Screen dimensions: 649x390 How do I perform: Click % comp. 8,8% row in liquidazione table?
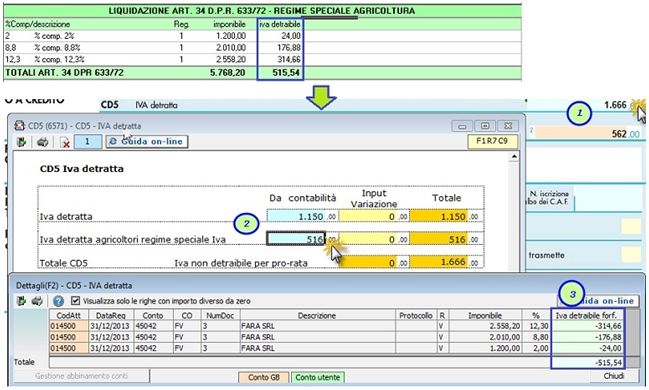[262, 48]
